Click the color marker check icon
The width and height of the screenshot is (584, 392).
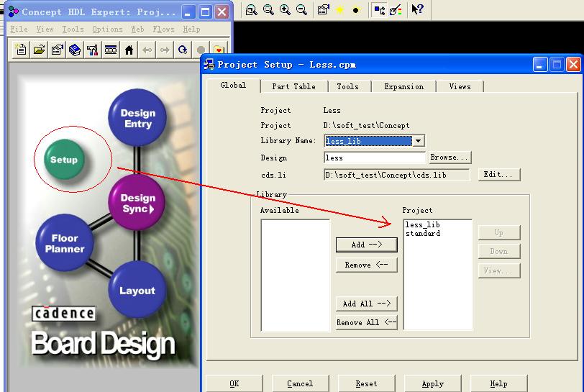[396, 9]
